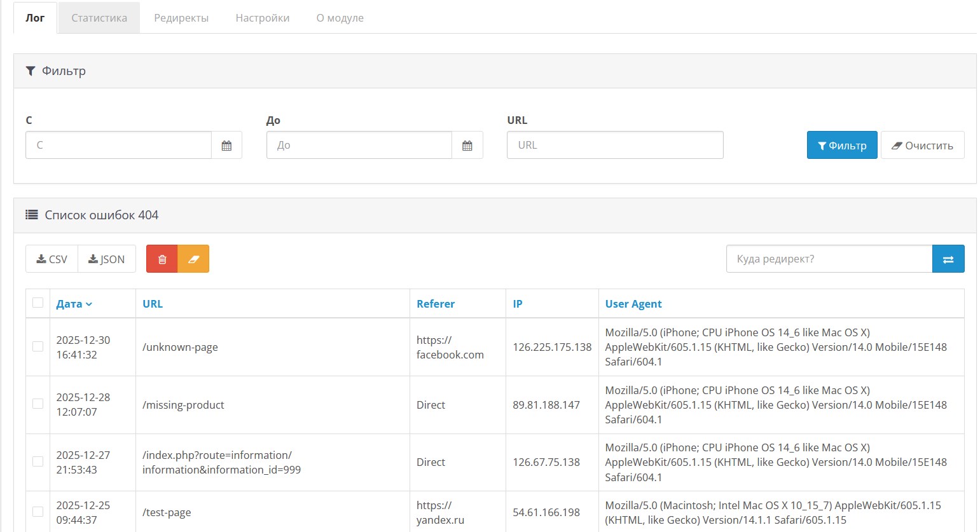Click the Куда редирект? input field

829,259
